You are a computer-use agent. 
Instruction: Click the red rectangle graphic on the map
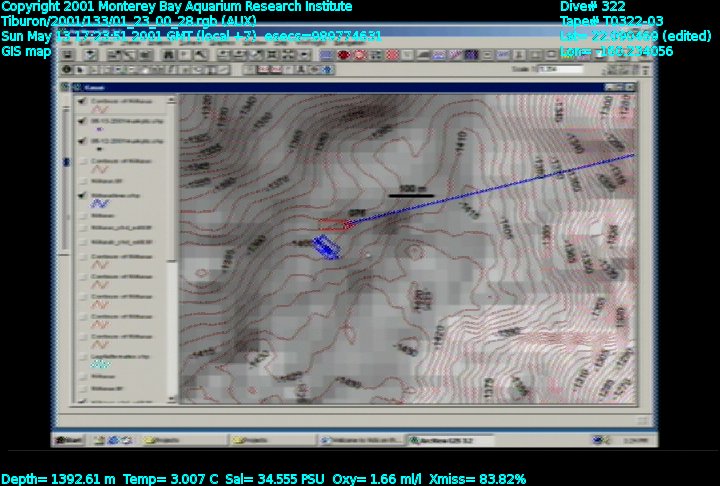click(x=335, y=225)
